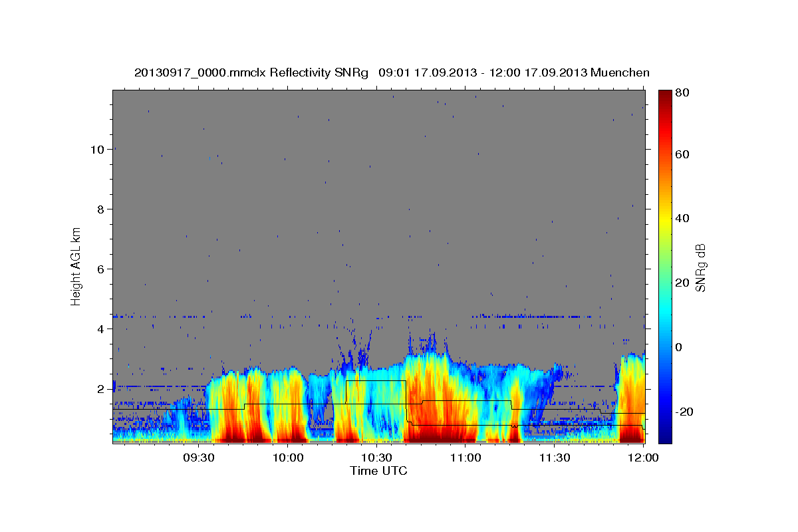This screenshot has height=532, width=798.
Task: Click the 10:00 time tick label
Action: click(288, 458)
